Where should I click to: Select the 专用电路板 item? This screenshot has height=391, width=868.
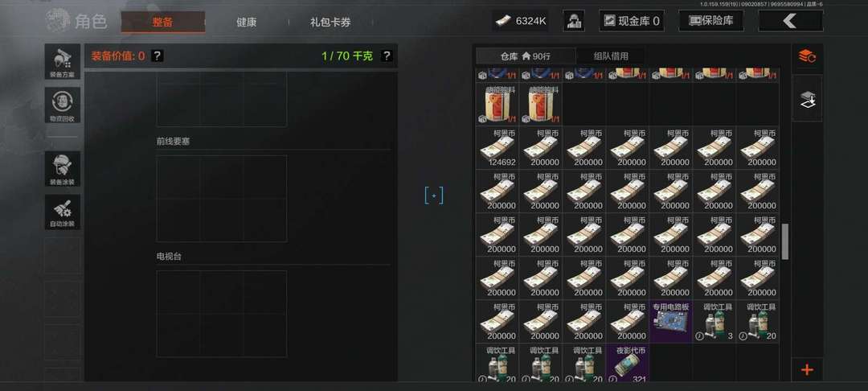(671, 322)
